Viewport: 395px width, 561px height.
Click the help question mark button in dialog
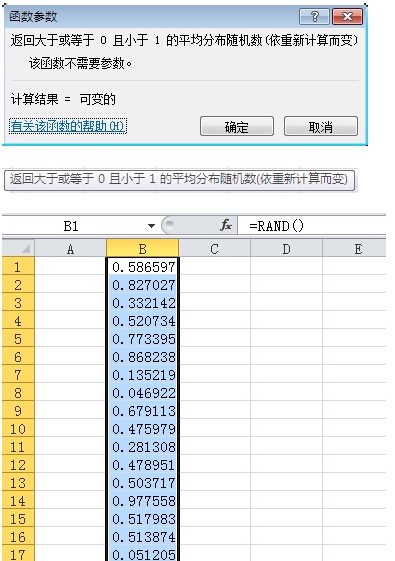pyautogui.click(x=314, y=16)
